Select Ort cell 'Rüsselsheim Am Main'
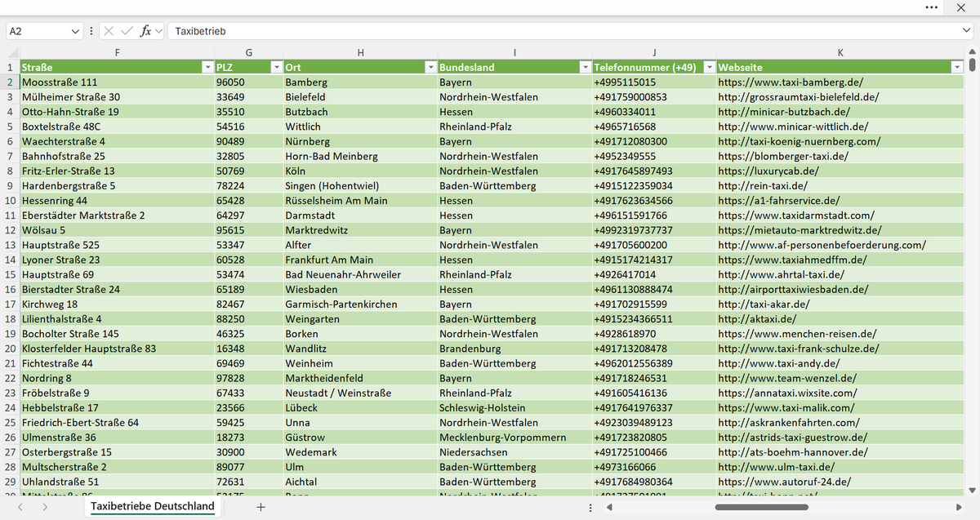Screen dimensions: 980x520 click(x=360, y=200)
